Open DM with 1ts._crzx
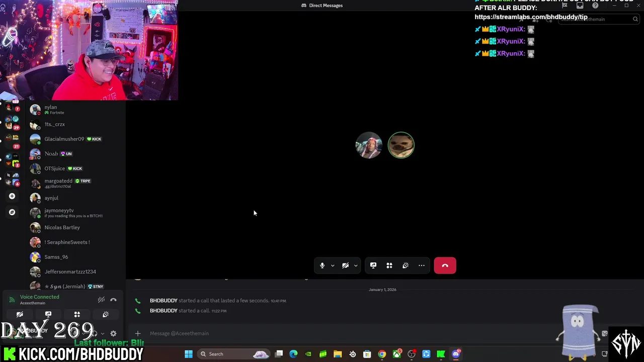The height and width of the screenshot is (362, 644). coord(75,124)
